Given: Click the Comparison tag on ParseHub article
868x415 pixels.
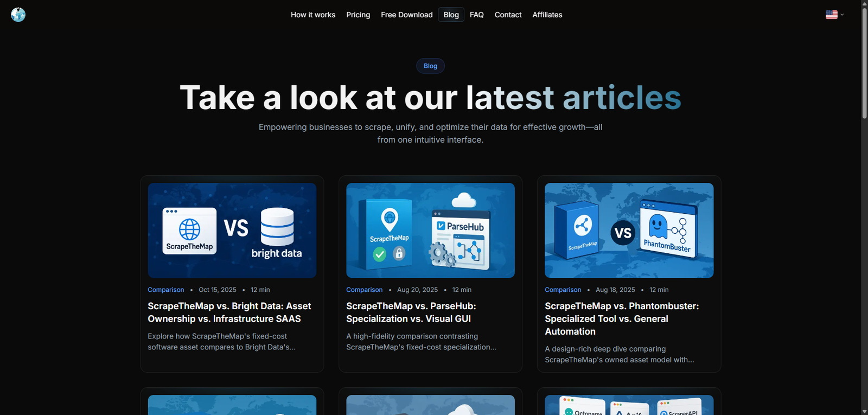Looking at the screenshot, I should [364, 290].
